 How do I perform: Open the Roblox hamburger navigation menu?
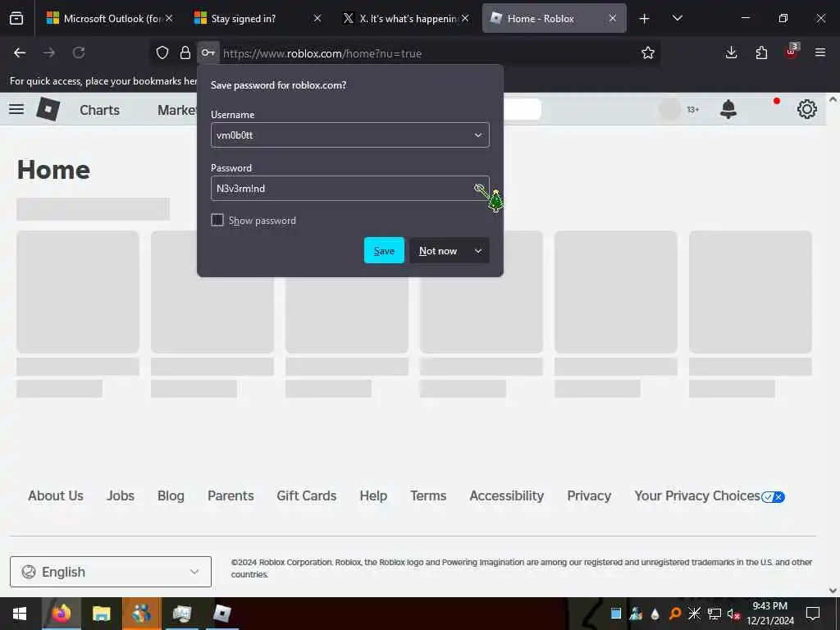[16, 109]
